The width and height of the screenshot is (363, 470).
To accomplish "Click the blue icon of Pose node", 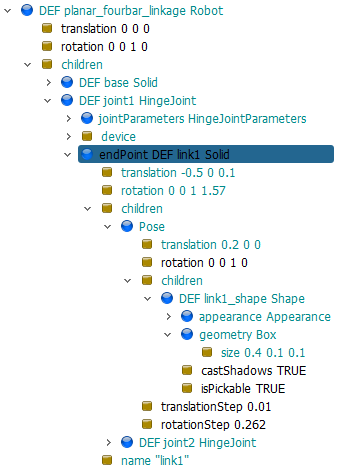I will [x=127, y=226].
